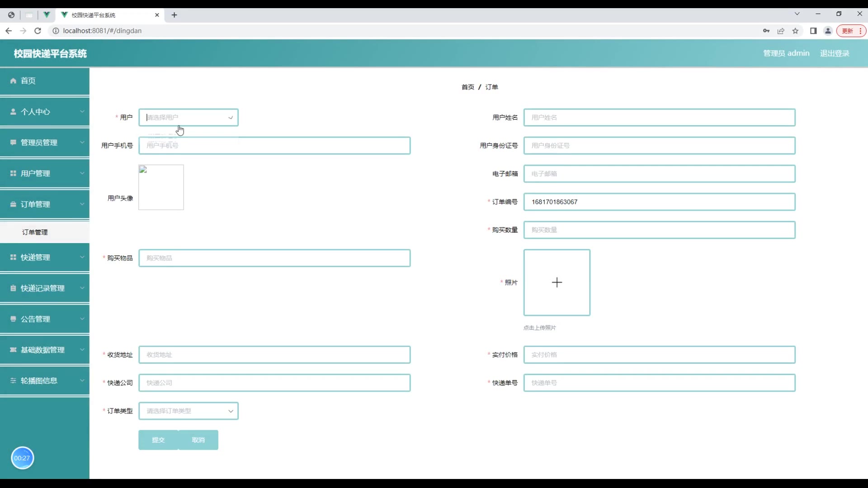Screen dimensions: 868x488
Task: Click the 订单管理 sidebar icon
Action: (x=13, y=204)
